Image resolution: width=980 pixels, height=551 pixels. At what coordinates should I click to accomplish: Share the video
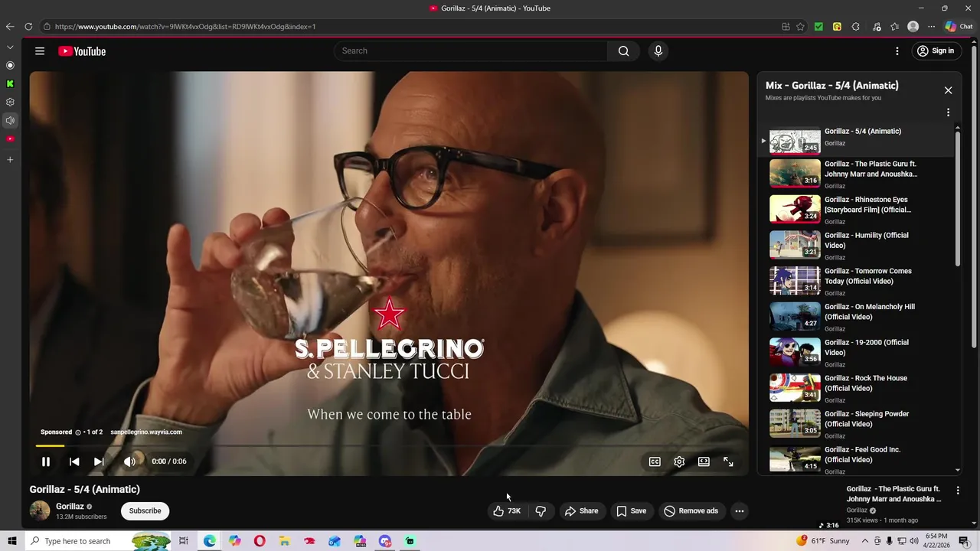(x=581, y=510)
